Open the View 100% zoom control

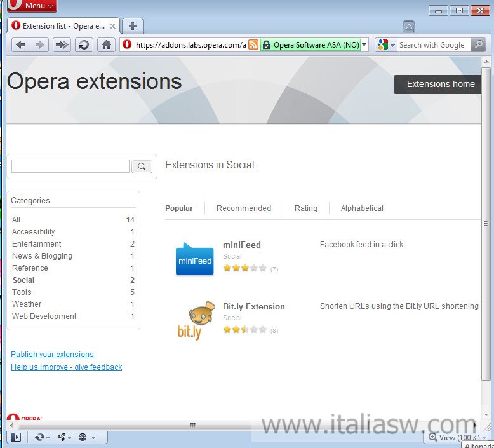[458, 438]
